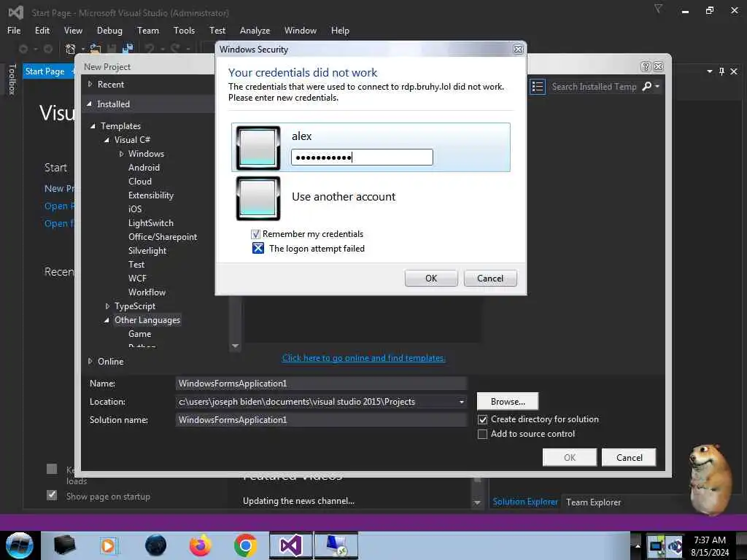Switch to the Team Explorer tab
The width and height of the screenshot is (747, 560).
[594, 502]
